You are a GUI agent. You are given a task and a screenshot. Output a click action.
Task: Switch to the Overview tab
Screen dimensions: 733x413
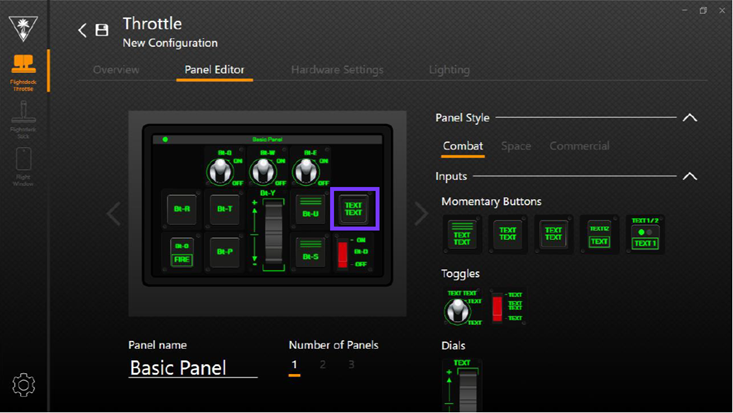tap(116, 70)
